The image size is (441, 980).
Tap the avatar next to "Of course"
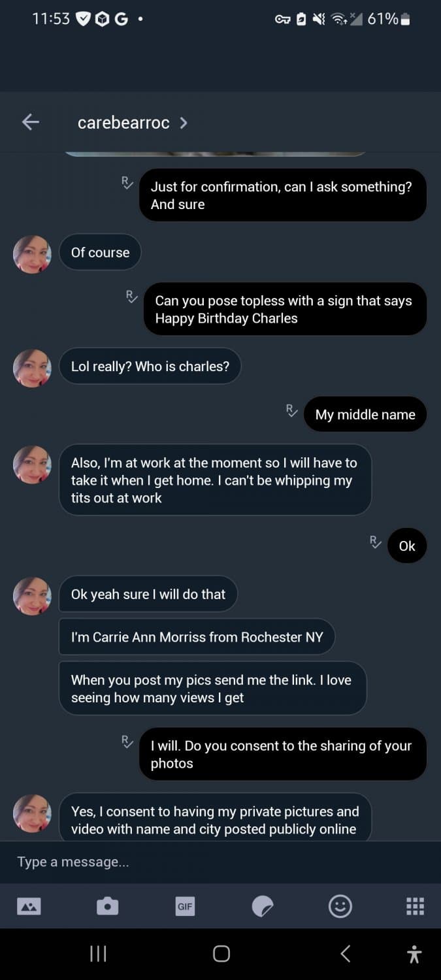[32, 254]
